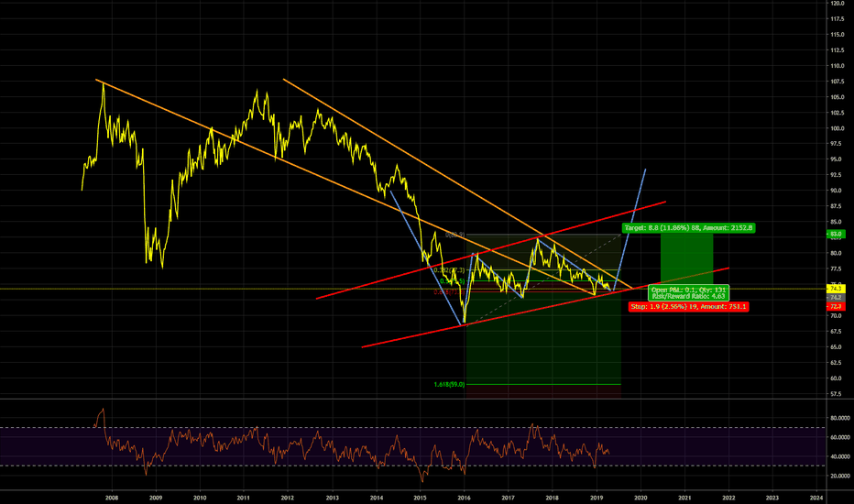Click the 2024 label on the time axis
The width and height of the screenshot is (854, 504).
(x=816, y=498)
